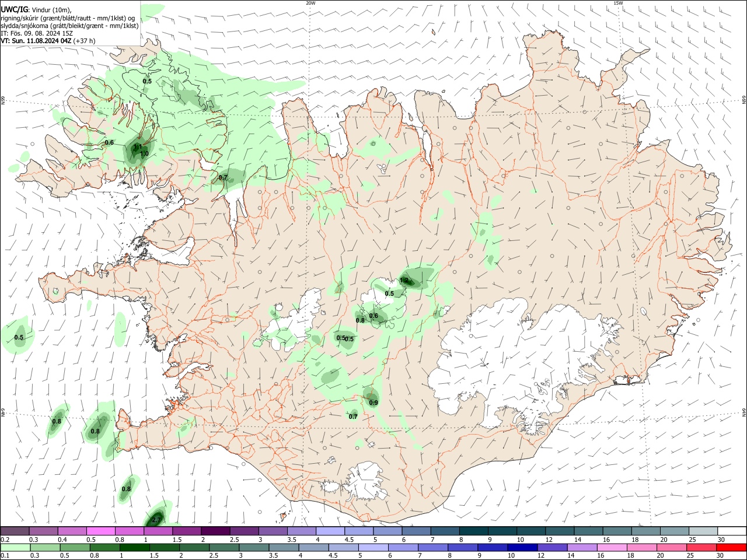Click the light green 0.1–0.3 swatch in the lower scale
The image size is (747, 560).
coord(15,547)
